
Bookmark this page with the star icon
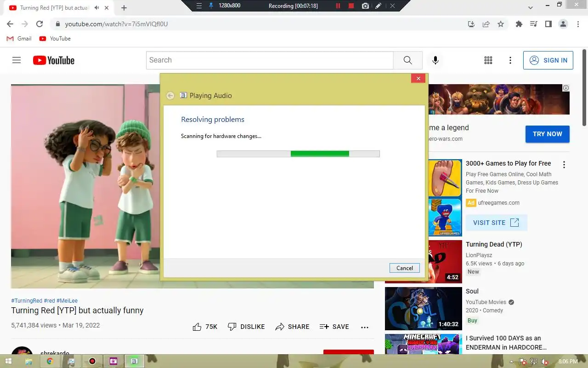(x=501, y=24)
